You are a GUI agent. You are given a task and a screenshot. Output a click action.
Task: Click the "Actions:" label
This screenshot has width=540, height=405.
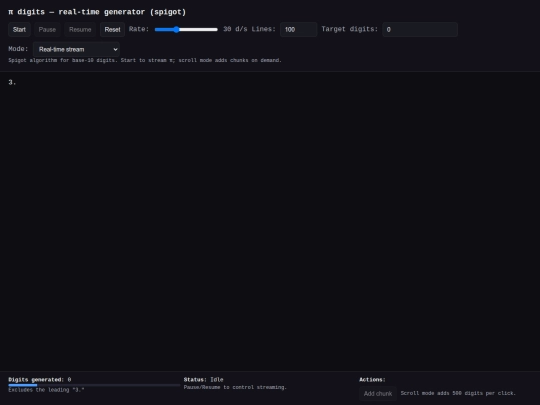tap(372, 380)
